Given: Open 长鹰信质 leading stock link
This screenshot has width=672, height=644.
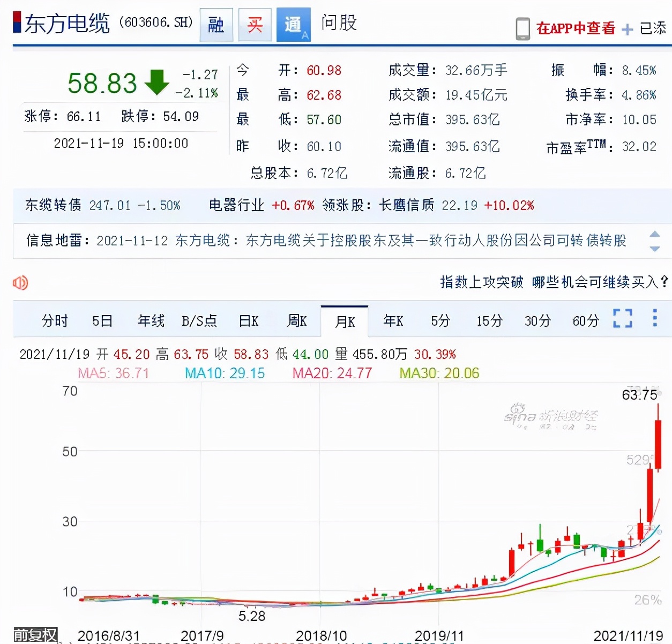Looking at the screenshot, I should tap(406, 205).
